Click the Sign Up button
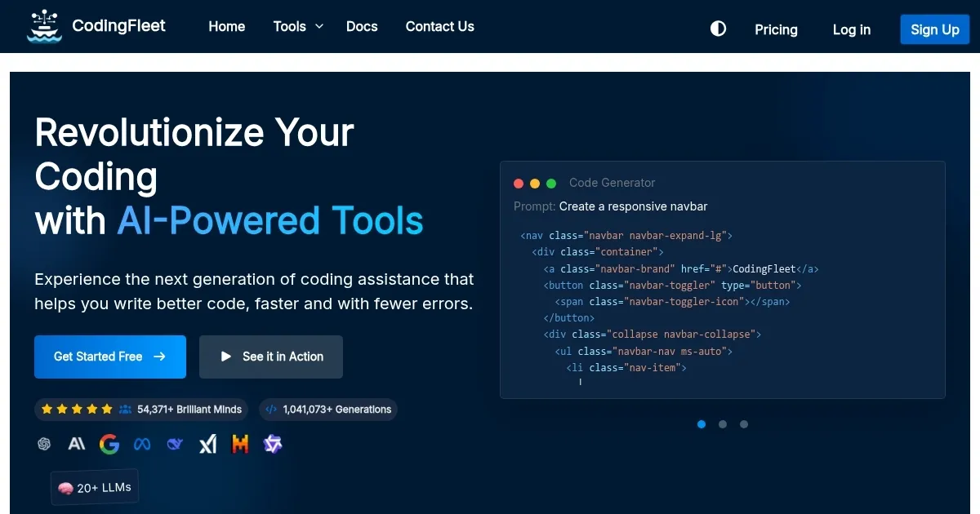 pyautogui.click(x=934, y=29)
